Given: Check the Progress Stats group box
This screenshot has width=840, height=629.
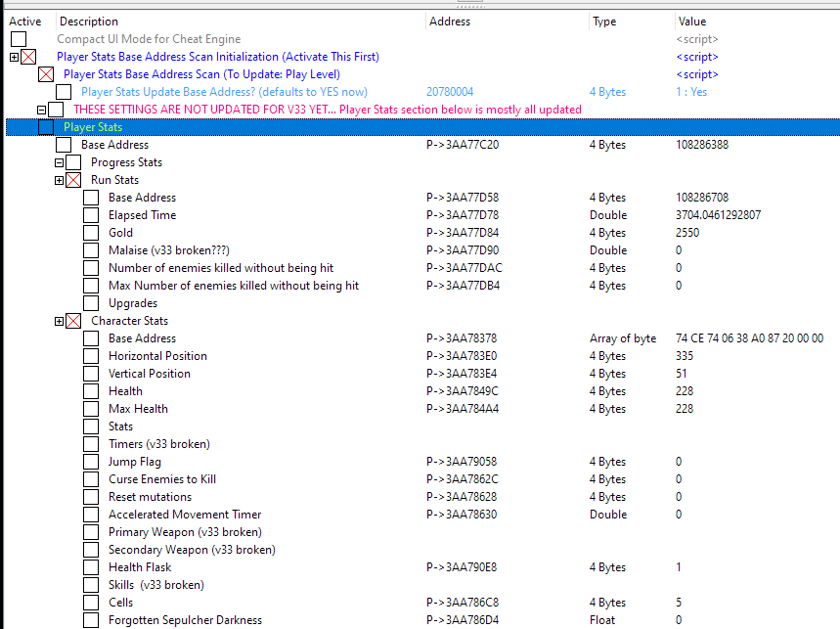Looking at the screenshot, I should click(x=73, y=162).
